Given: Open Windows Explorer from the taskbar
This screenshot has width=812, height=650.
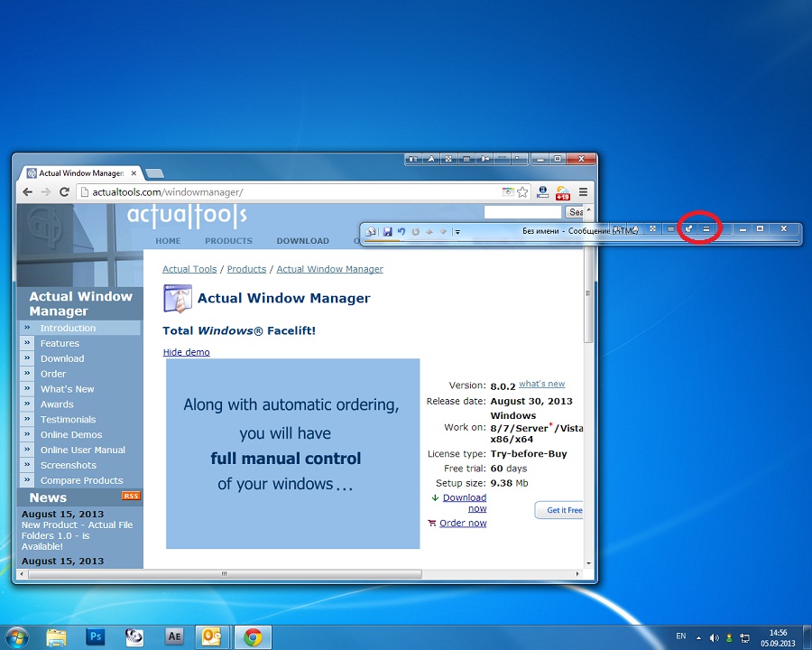Looking at the screenshot, I should (x=56, y=636).
